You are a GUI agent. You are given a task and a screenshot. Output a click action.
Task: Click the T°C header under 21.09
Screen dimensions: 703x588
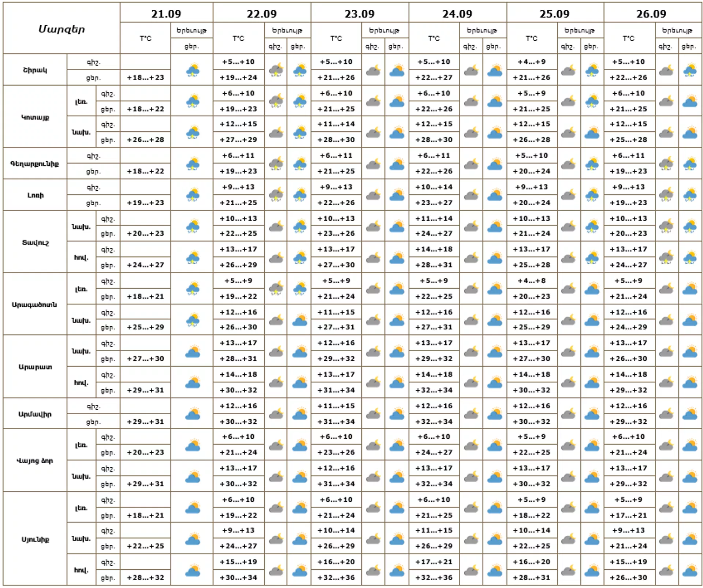[145, 38]
